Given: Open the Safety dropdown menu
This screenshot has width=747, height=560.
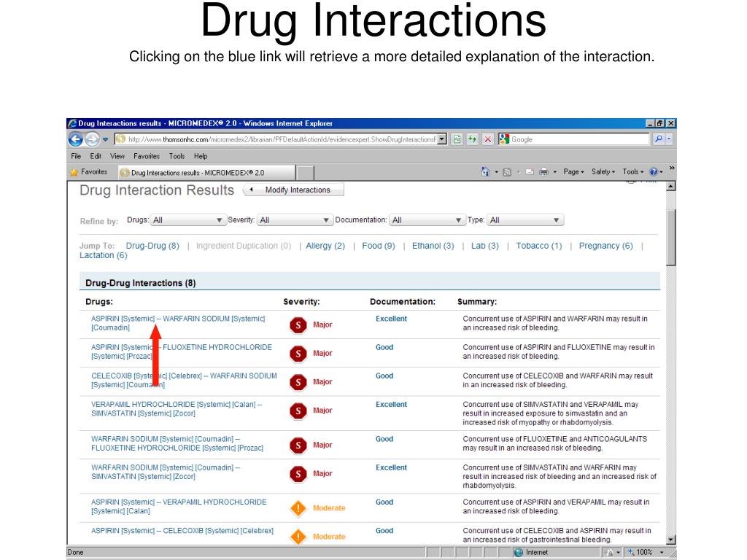Looking at the screenshot, I should 603,172.
